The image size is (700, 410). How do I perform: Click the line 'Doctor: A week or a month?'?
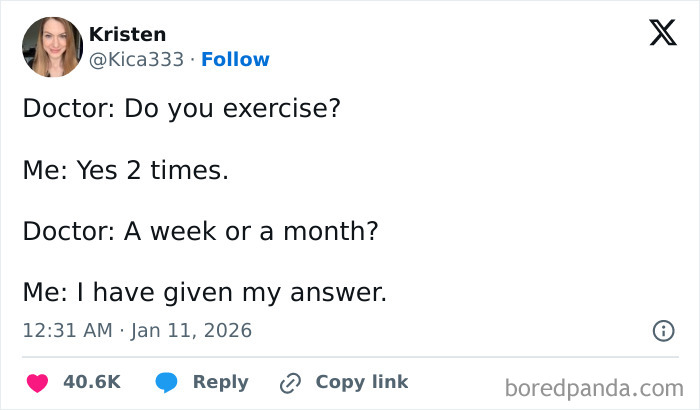coord(200,232)
